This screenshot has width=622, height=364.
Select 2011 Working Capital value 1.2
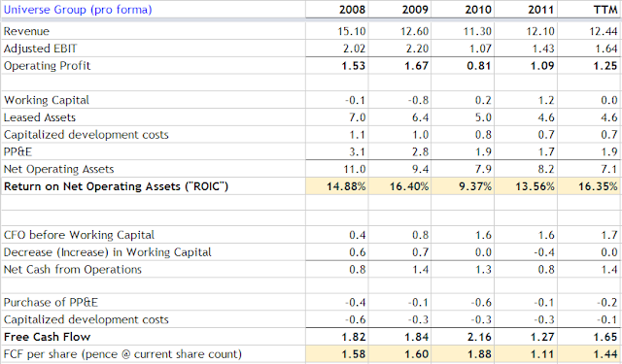point(546,100)
